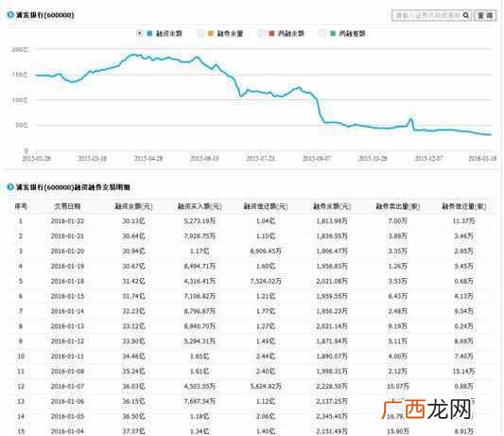Click the 融券偿还量(股) column header

[464, 206]
